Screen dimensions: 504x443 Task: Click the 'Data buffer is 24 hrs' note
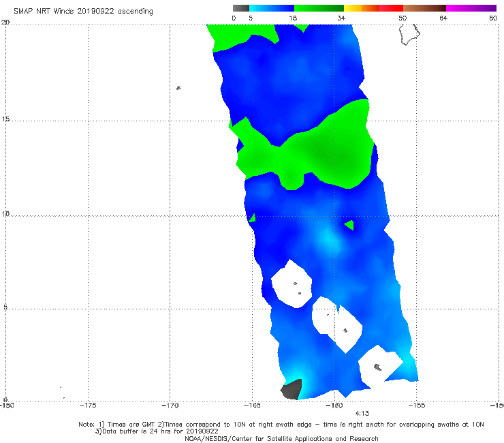(157, 431)
